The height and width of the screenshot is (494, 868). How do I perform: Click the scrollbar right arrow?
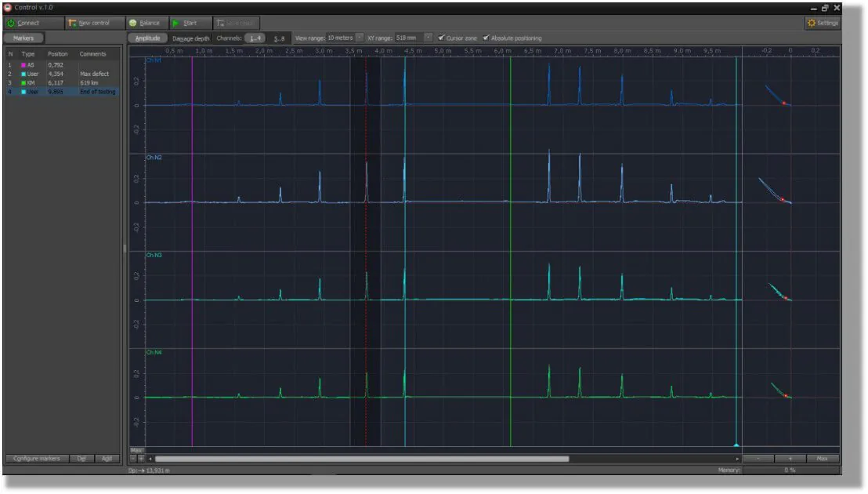737,459
